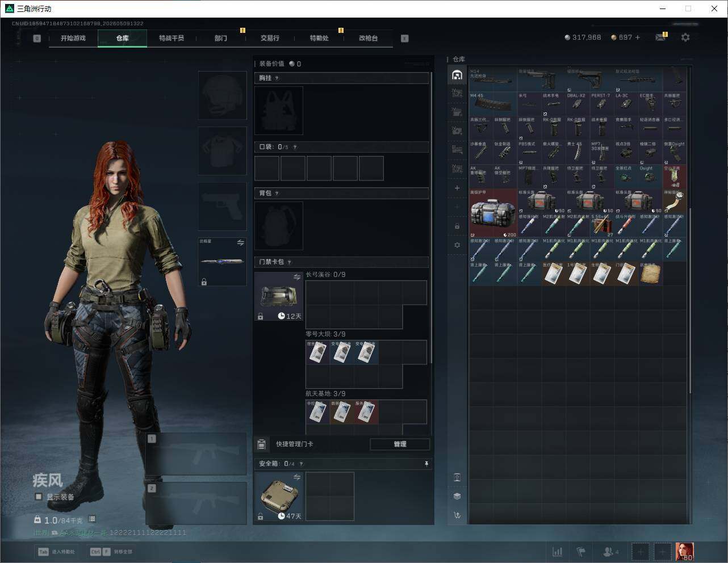Click the warehouse sidebar lock icon
Image resolution: width=728 pixels, height=563 pixels.
point(457,226)
